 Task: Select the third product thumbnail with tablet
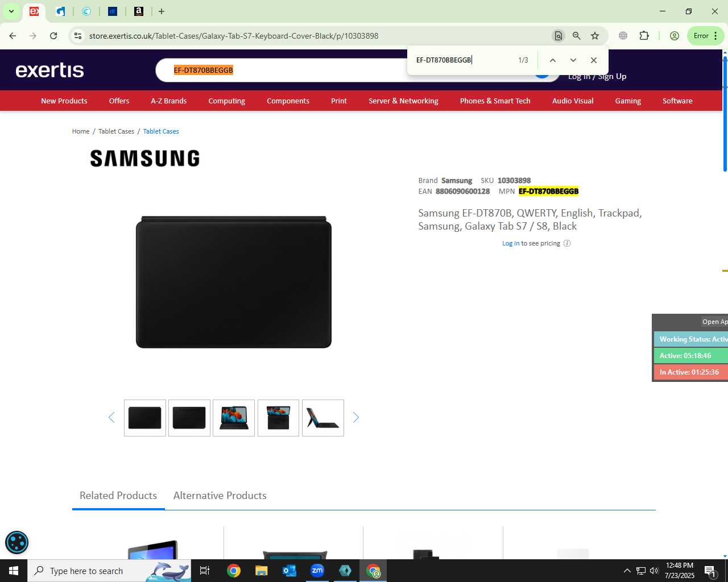(234, 418)
